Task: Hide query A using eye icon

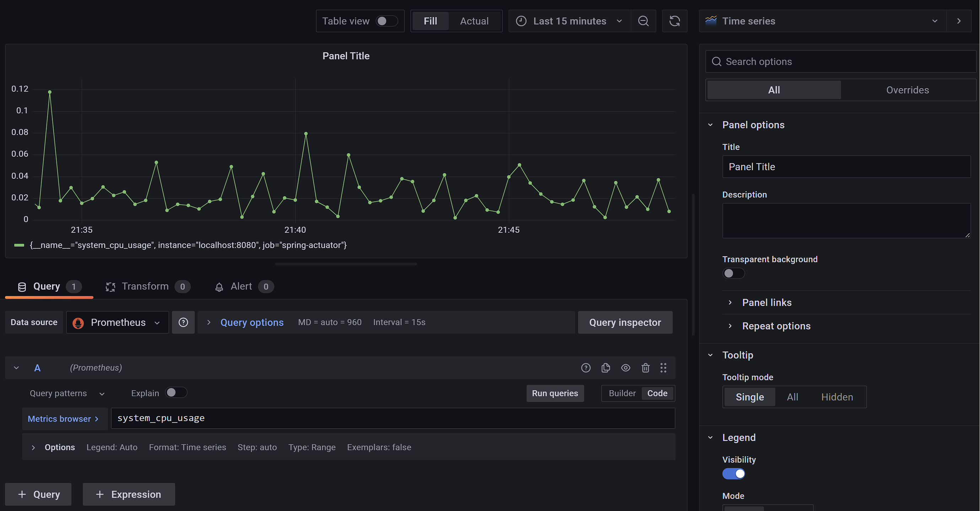Action: coord(625,367)
